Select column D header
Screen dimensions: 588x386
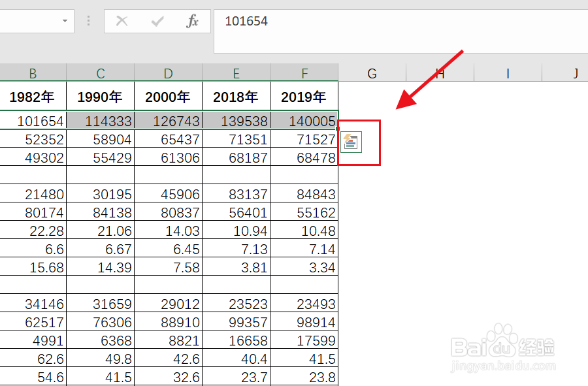[x=169, y=73]
